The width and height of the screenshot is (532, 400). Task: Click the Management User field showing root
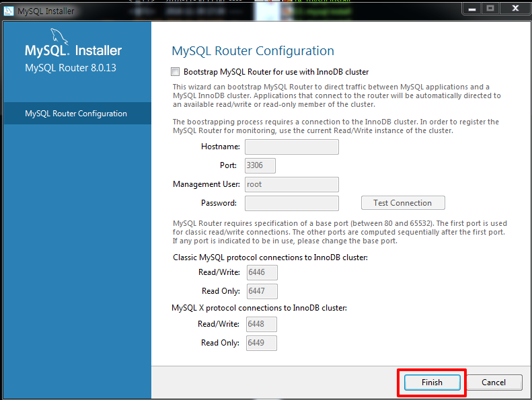coord(292,184)
